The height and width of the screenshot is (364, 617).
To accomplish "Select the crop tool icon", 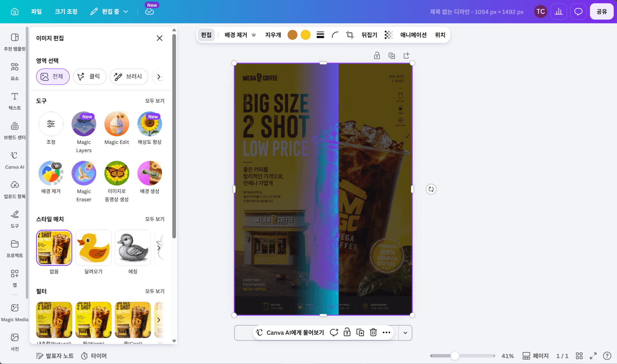I will pos(350,35).
